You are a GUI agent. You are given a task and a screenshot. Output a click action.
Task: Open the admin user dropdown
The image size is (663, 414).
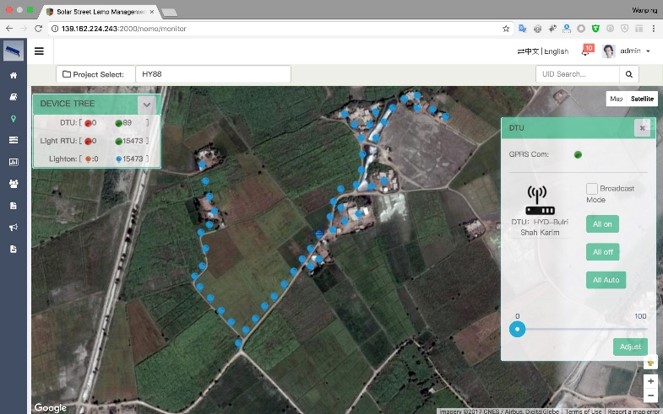pyautogui.click(x=634, y=51)
